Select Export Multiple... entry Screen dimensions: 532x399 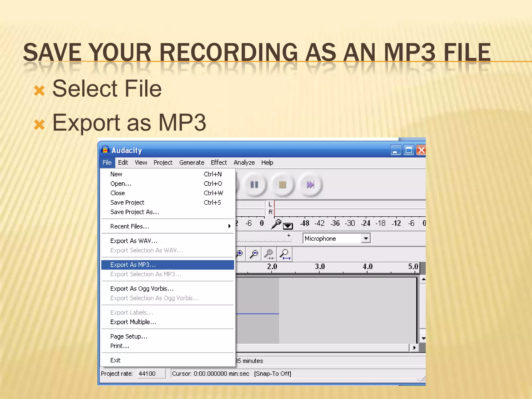pos(168,322)
